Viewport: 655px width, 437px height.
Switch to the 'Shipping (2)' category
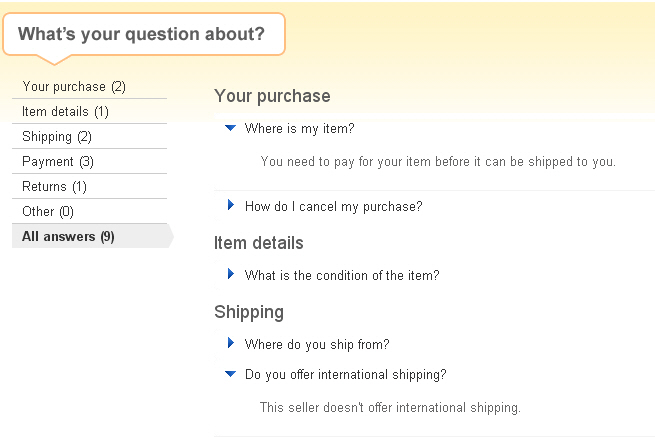pyautogui.click(x=57, y=137)
